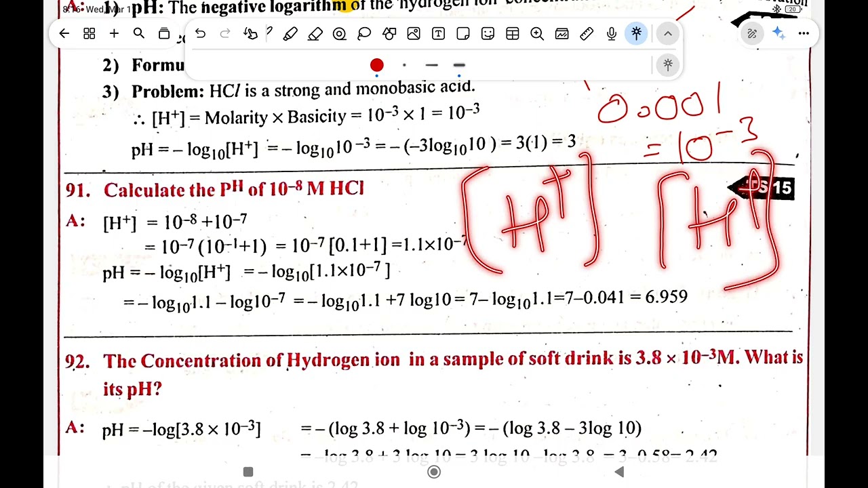Open search in the note
The width and height of the screenshot is (868, 488).
[x=139, y=33]
